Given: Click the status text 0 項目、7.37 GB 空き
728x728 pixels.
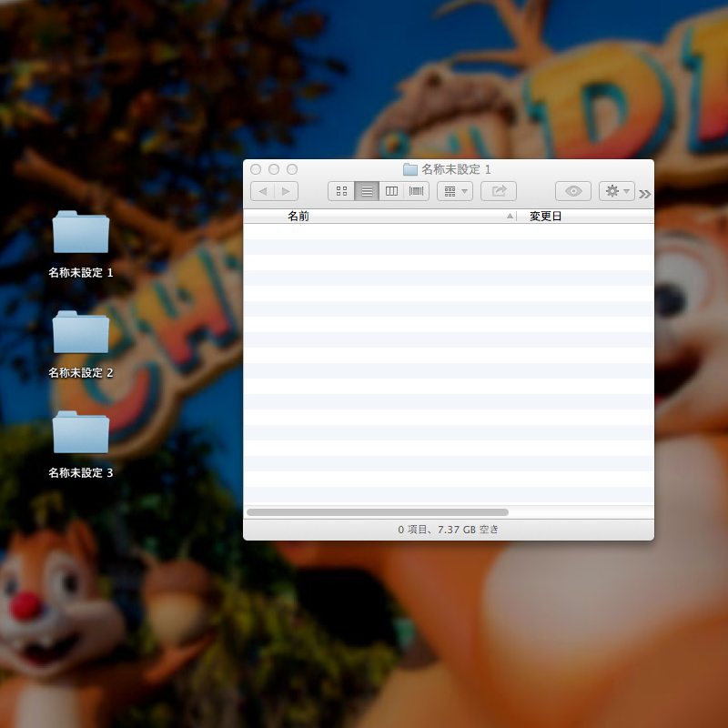Looking at the screenshot, I should 448,530.
